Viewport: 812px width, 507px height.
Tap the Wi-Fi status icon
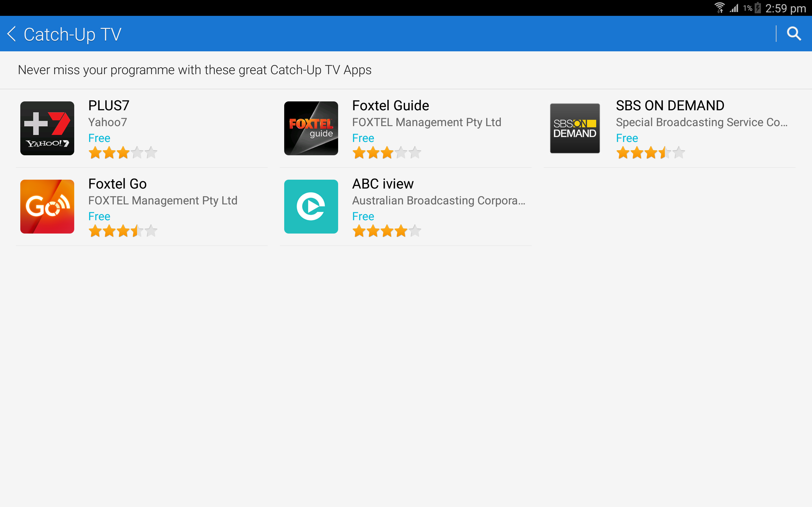tap(719, 8)
